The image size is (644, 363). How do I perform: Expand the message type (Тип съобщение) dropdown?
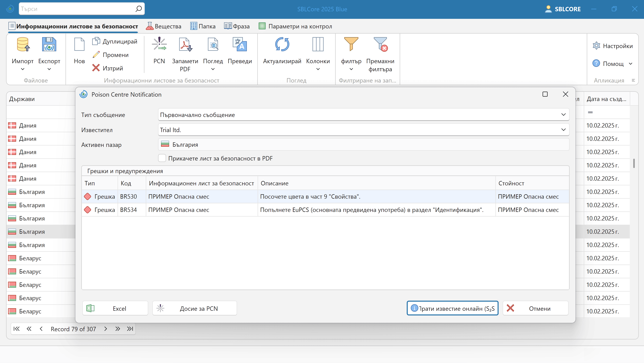coord(563,115)
